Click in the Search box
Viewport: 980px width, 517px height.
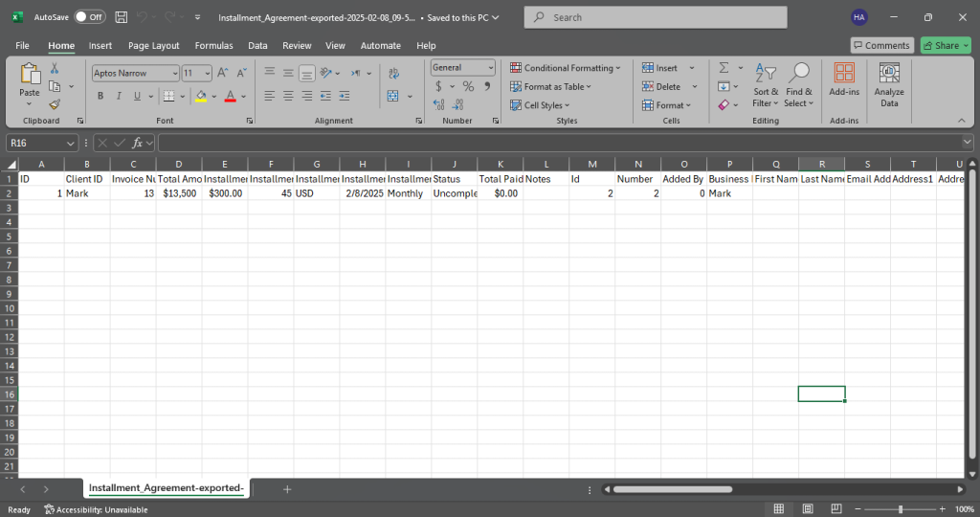click(x=656, y=17)
